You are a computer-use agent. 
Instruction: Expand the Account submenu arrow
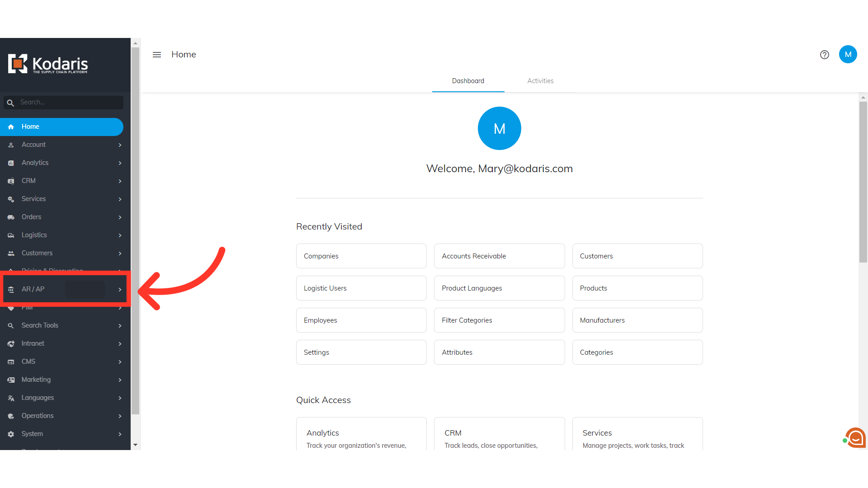[x=120, y=145]
